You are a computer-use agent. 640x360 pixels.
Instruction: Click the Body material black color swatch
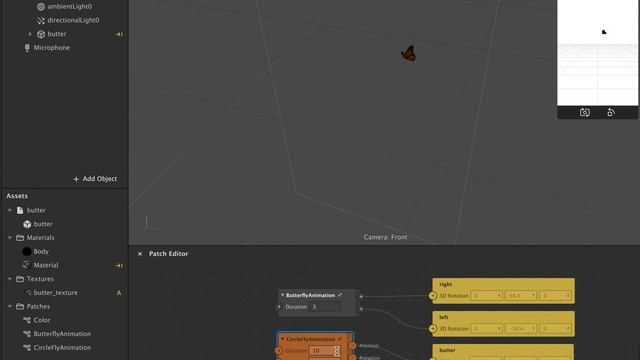(x=27, y=251)
